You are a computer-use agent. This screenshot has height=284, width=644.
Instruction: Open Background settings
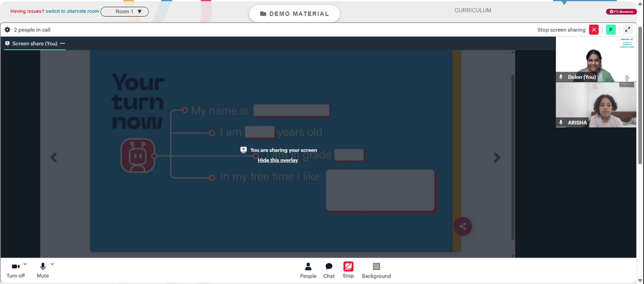pyautogui.click(x=376, y=271)
